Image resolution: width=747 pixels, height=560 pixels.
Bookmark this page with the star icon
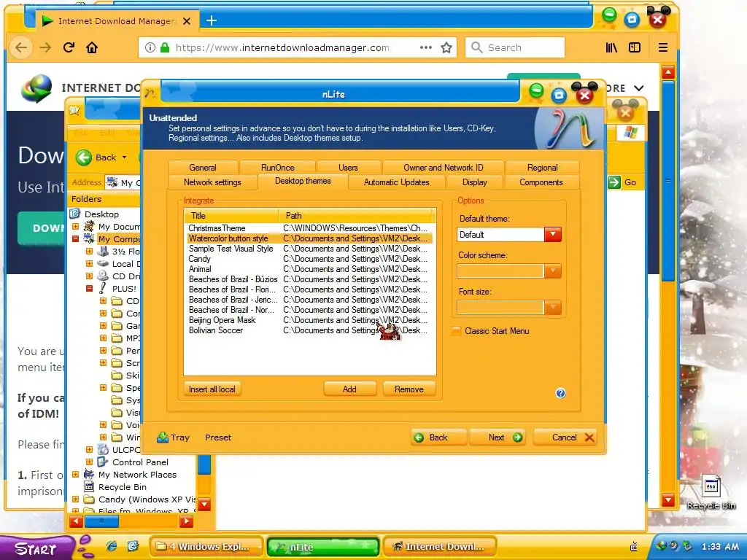click(x=446, y=47)
